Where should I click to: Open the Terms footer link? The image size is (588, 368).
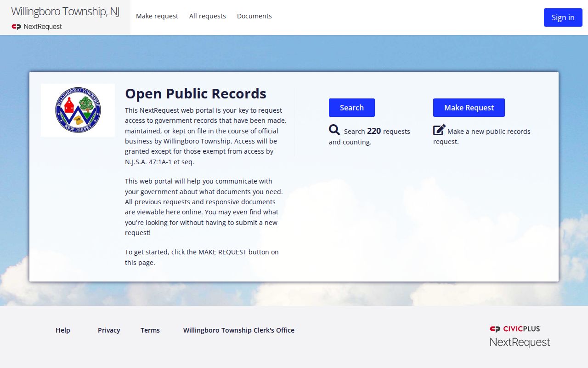point(150,330)
